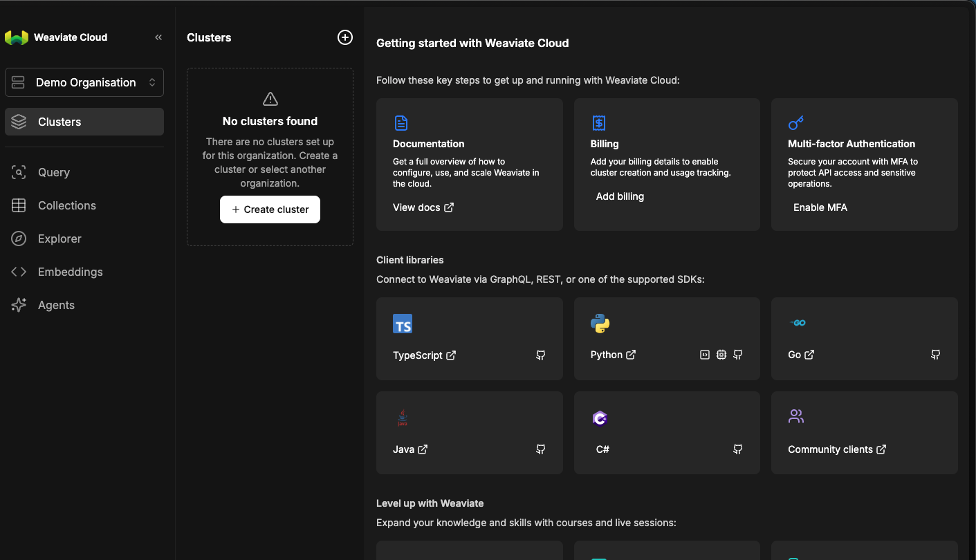Open the Java client GitHub icon
976x560 pixels.
541,449
